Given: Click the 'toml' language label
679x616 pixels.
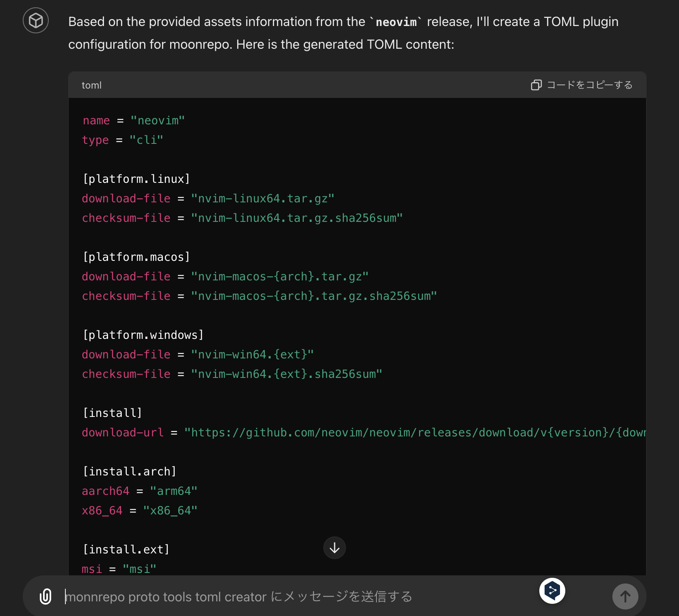Looking at the screenshot, I should 92,85.
